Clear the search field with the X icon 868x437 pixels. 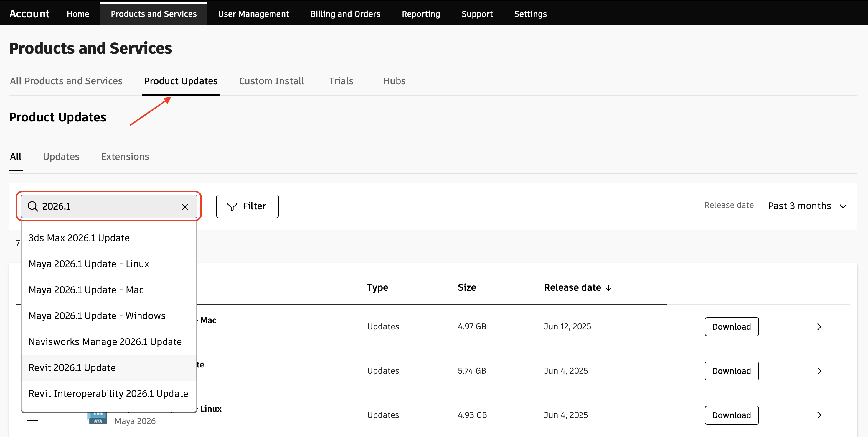coord(185,207)
